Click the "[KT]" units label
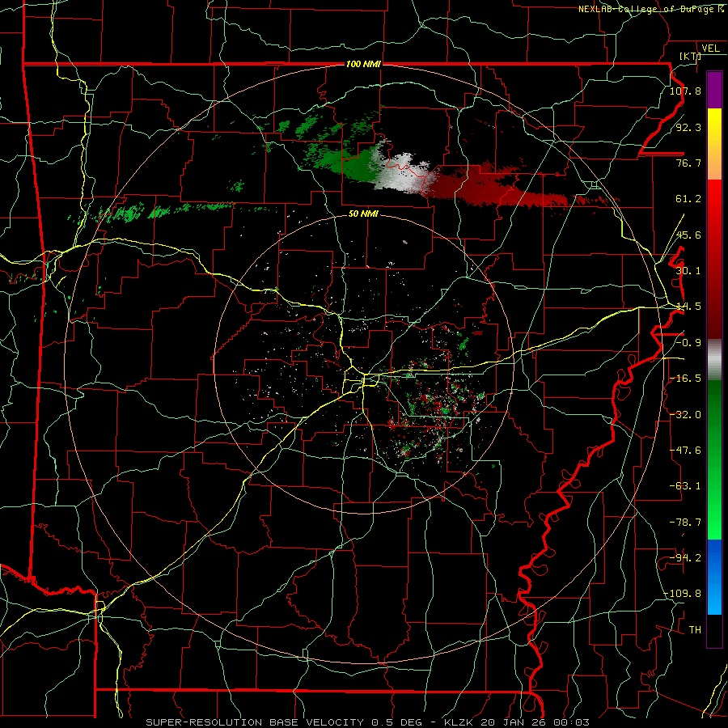The height and width of the screenshot is (728, 728). pyautogui.click(x=690, y=56)
